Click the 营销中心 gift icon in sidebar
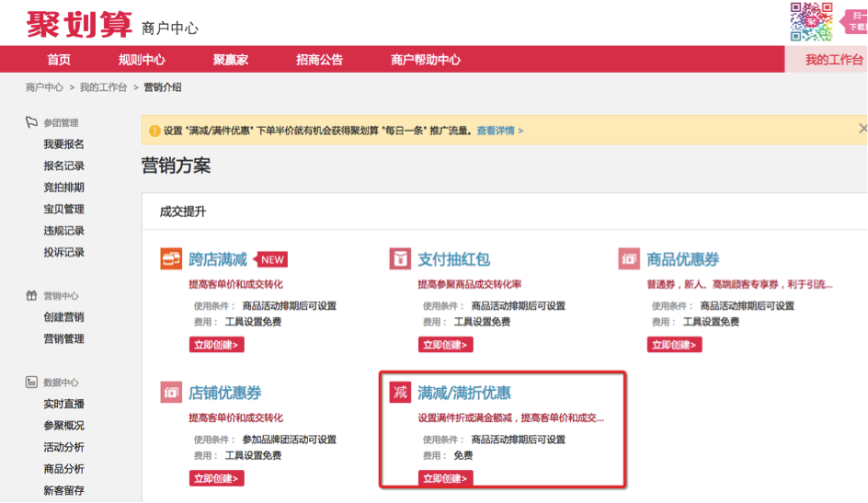This screenshot has height=503, width=868. (x=31, y=295)
